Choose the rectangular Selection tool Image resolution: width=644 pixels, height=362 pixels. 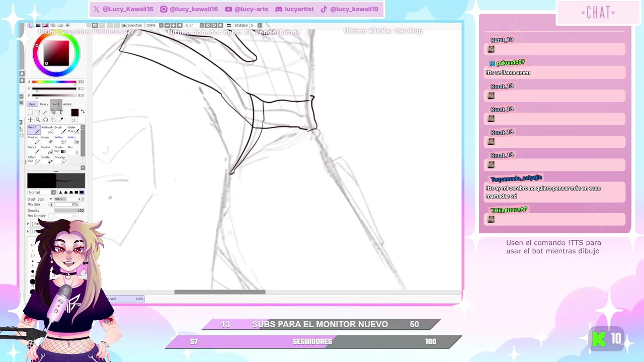click(x=30, y=112)
